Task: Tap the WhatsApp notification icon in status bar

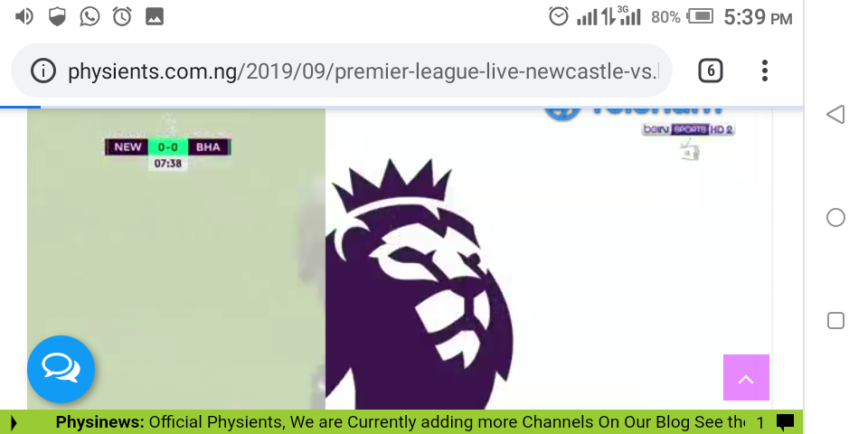Action: pyautogui.click(x=90, y=16)
